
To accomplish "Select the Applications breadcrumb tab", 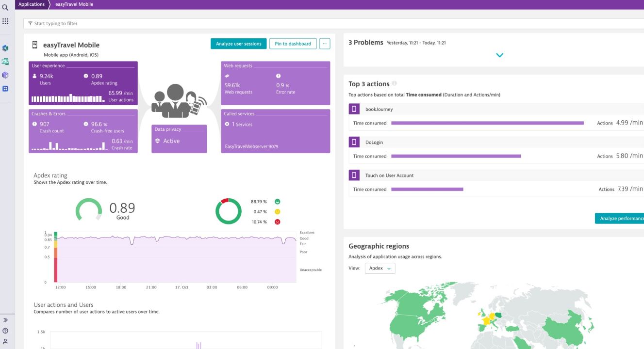I will 32,4.
